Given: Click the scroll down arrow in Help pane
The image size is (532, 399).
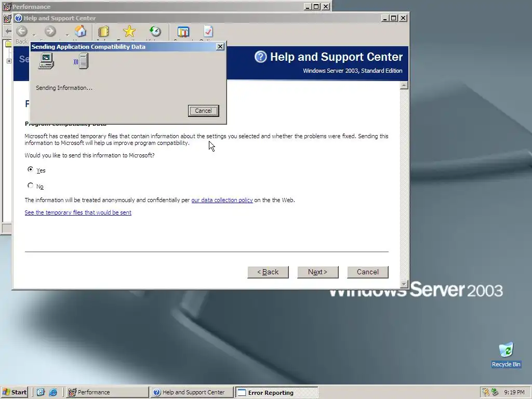Looking at the screenshot, I should [404, 284].
